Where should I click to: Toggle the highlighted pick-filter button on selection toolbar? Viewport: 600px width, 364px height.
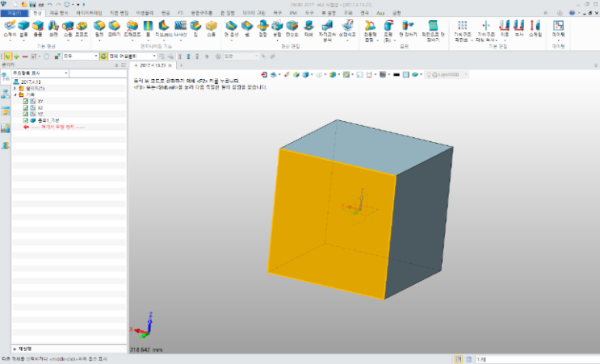tap(7, 56)
